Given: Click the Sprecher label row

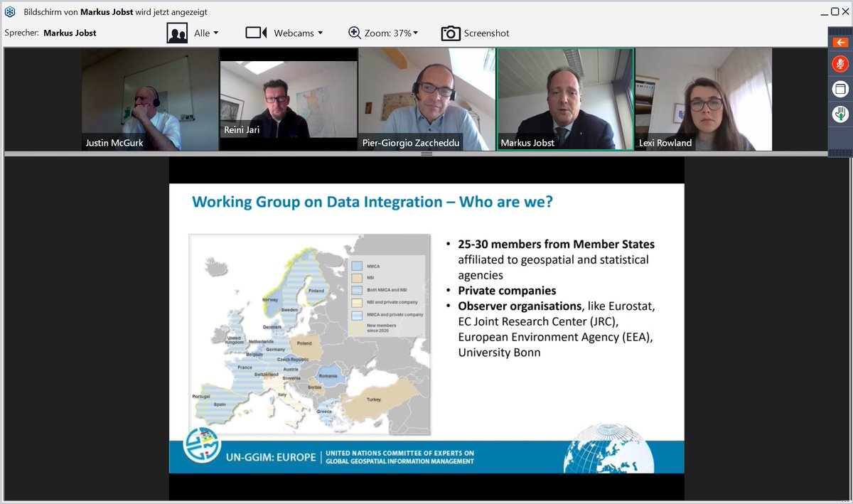Looking at the screenshot, I should point(23,32).
